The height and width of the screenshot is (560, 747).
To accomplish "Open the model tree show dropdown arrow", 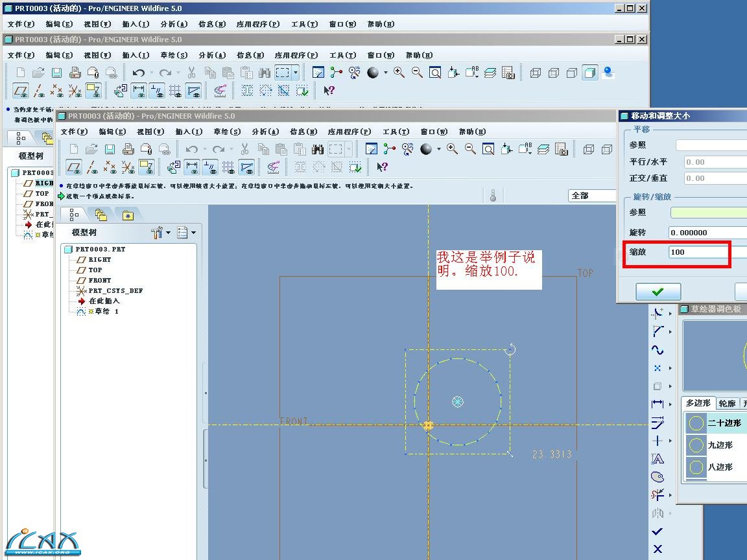I will pyautogui.click(x=193, y=233).
